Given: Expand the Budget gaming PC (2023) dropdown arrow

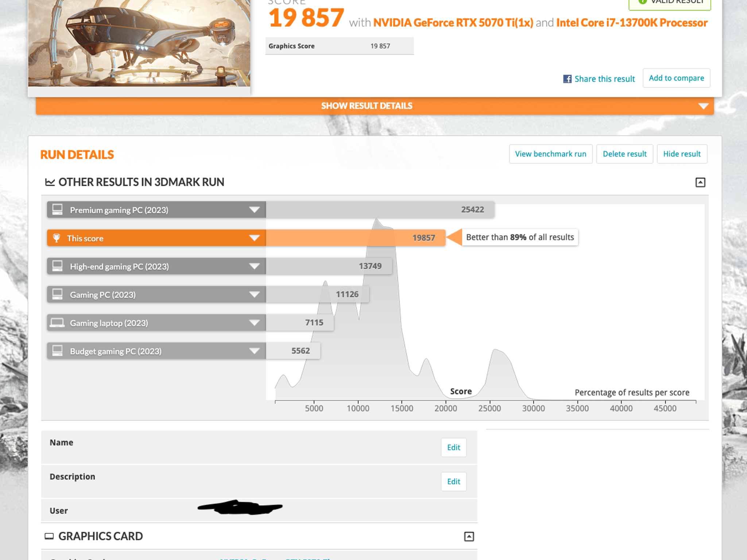Looking at the screenshot, I should 254,351.
